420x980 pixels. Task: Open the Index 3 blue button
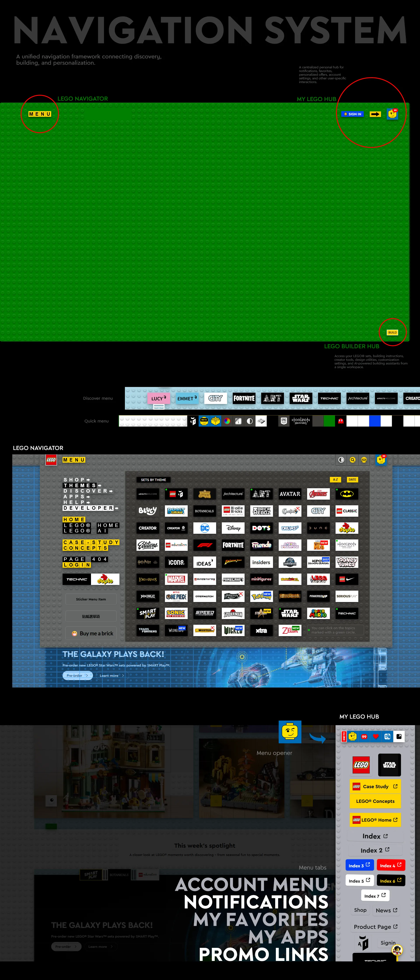[x=359, y=866]
